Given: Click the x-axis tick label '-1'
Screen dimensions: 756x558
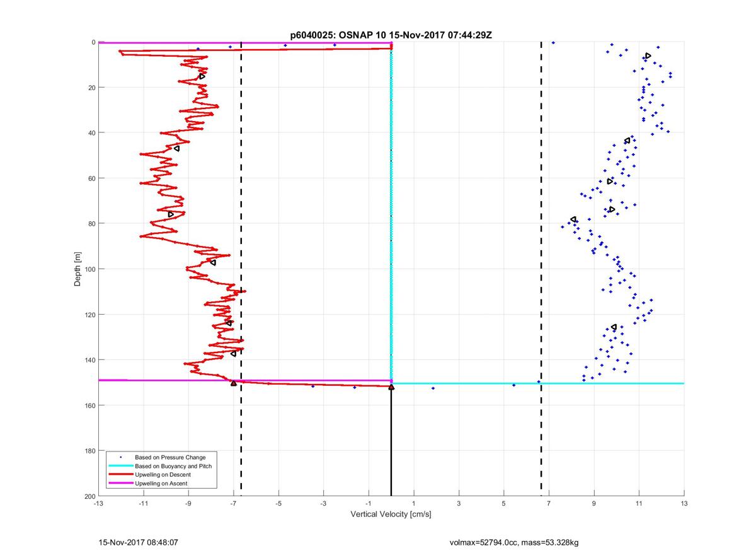Looking at the screenshot, I should click(369, 504).
